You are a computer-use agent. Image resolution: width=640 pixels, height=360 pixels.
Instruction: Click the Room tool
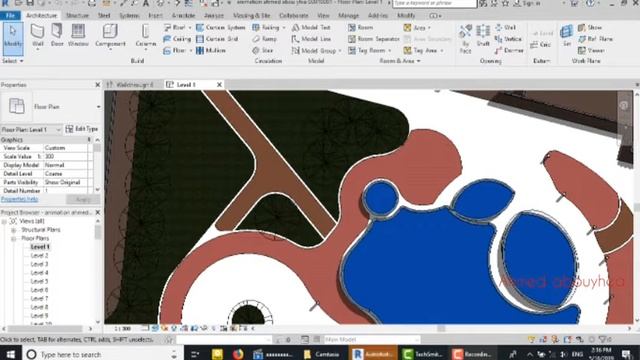(x=361, y=27)
